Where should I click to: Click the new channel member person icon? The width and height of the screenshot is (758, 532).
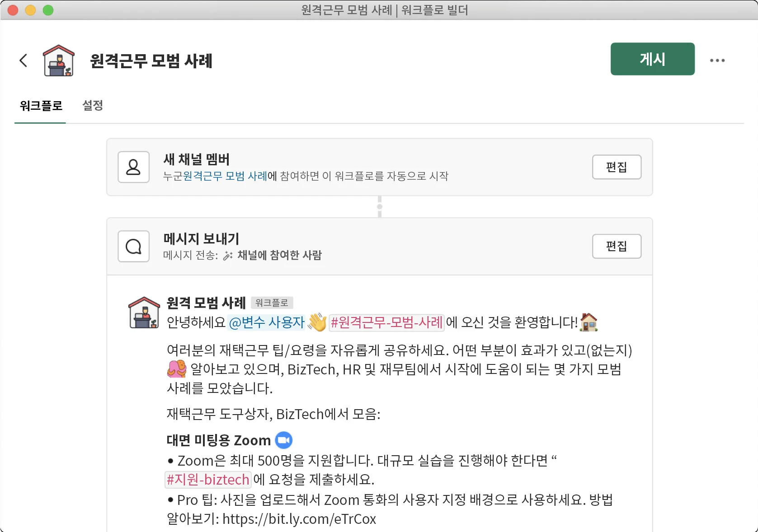pos(133,167)
